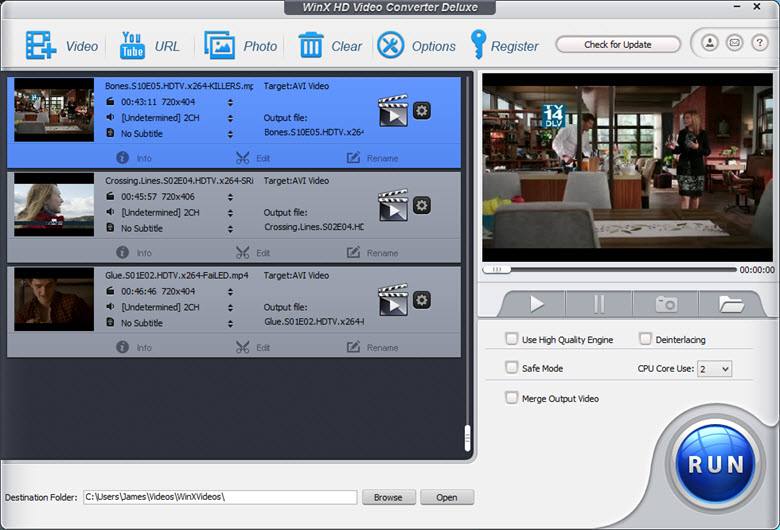Click the output profile clapperboard for Bones
This screenshot has width=780, height=530.
[393, 110]
